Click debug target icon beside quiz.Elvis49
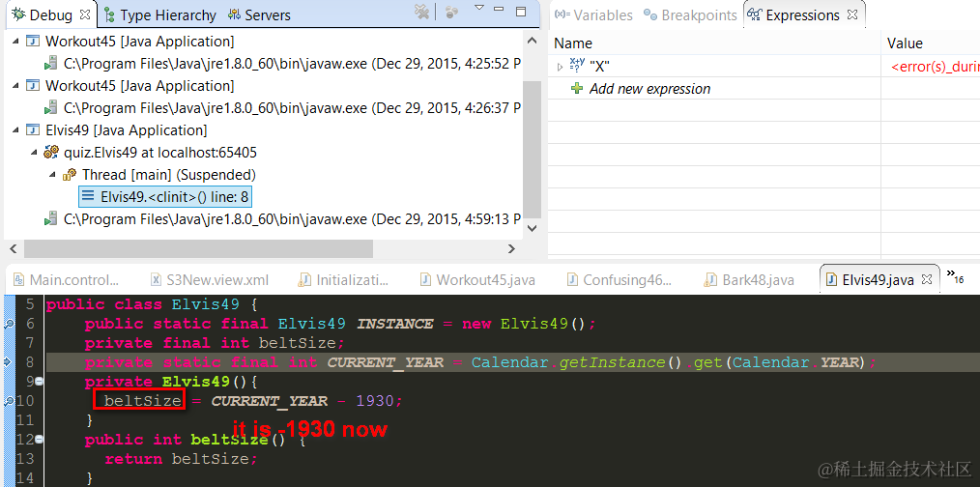Screen dimensions: 980x487 coord(51,153)
